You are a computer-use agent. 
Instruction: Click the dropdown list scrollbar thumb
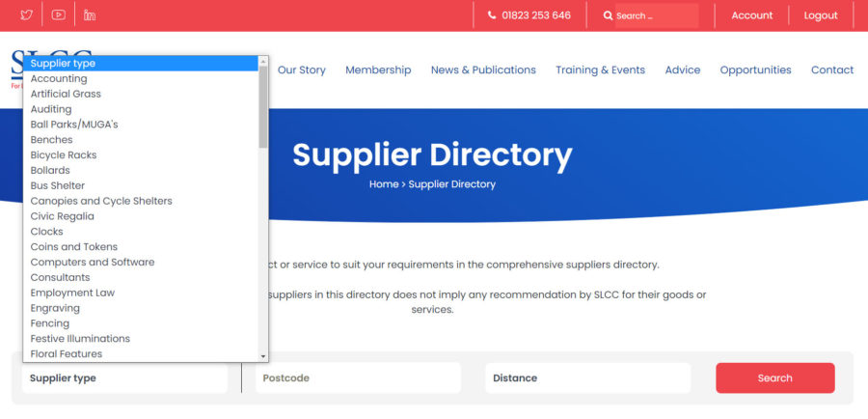coord(263,106)
